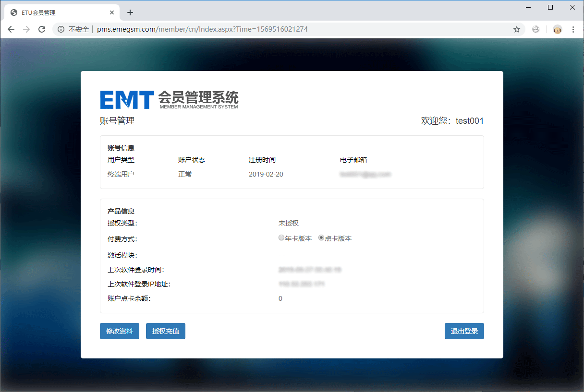Click 退出登录 to log out
The image size is (584, 392).
click(x=464, y=331)
